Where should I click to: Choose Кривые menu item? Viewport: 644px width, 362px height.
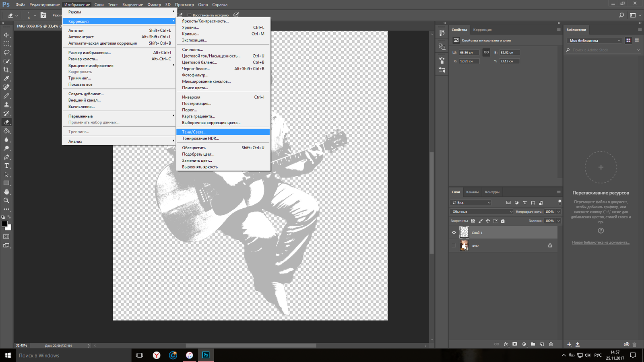pyautogui.click(x=223, y=34)
